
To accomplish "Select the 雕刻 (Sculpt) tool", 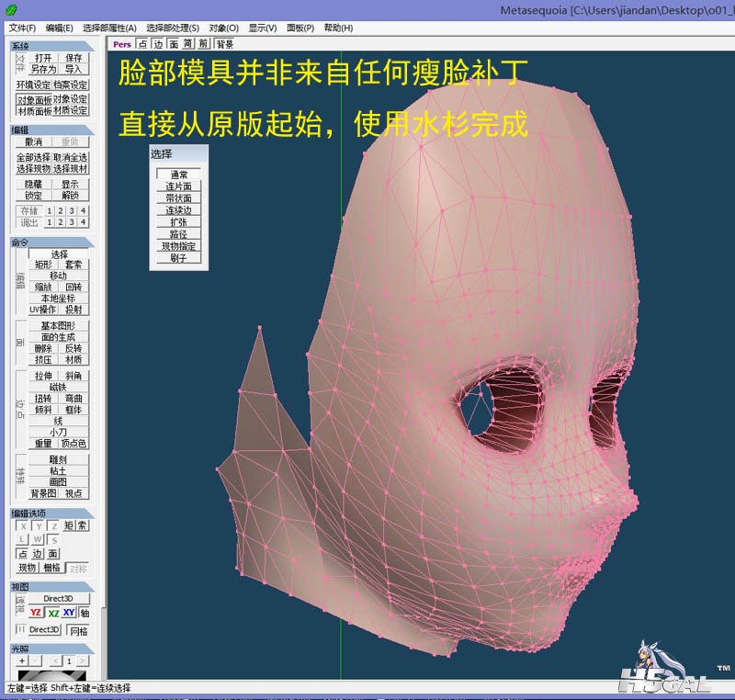I will coord(58,459).
